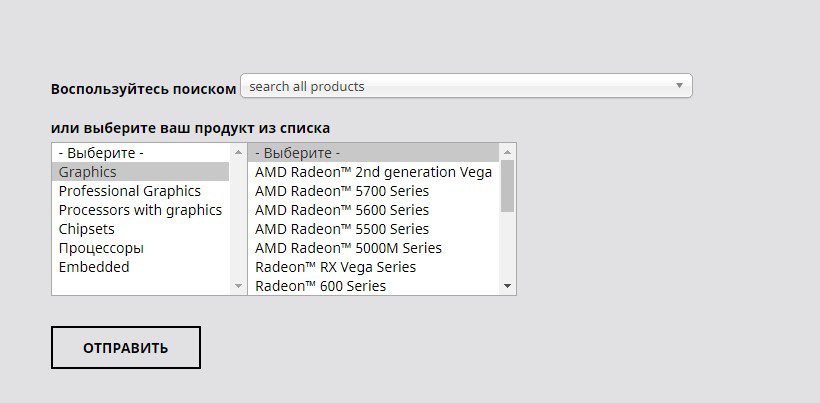The width and height of the screenshot is (820, 403).
Task: Pick AMD Radeon 5500 Series
Action: tap(373, 229)
